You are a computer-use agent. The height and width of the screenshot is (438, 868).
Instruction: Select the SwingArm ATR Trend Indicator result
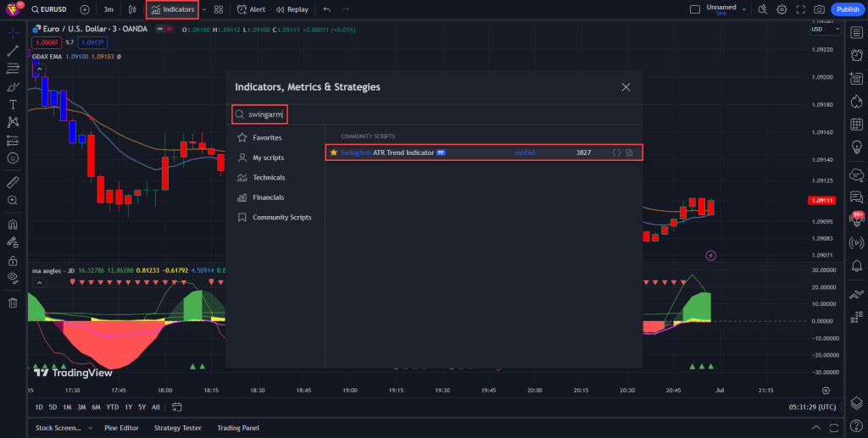click(x=484, y=152)
